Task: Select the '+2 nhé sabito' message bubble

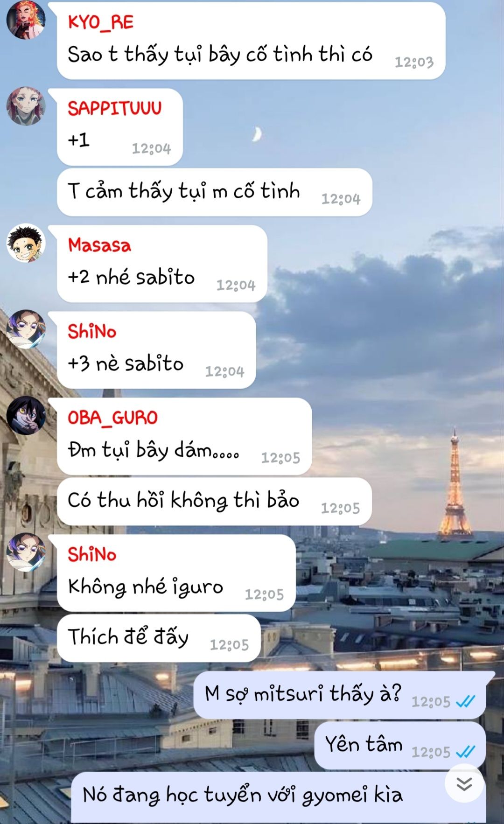Action: [162, 264]
